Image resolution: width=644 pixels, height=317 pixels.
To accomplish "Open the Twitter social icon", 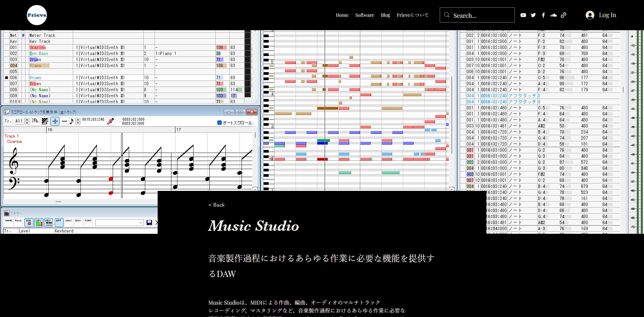I will (533, 15).
